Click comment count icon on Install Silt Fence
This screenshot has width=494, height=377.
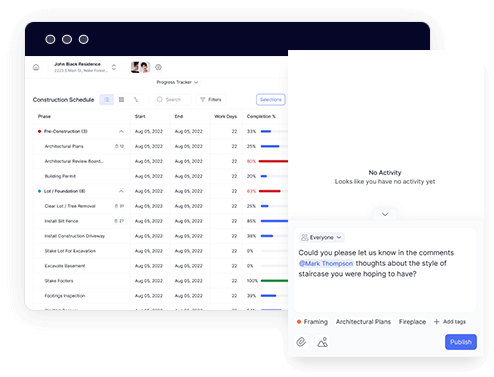[119, 221]
